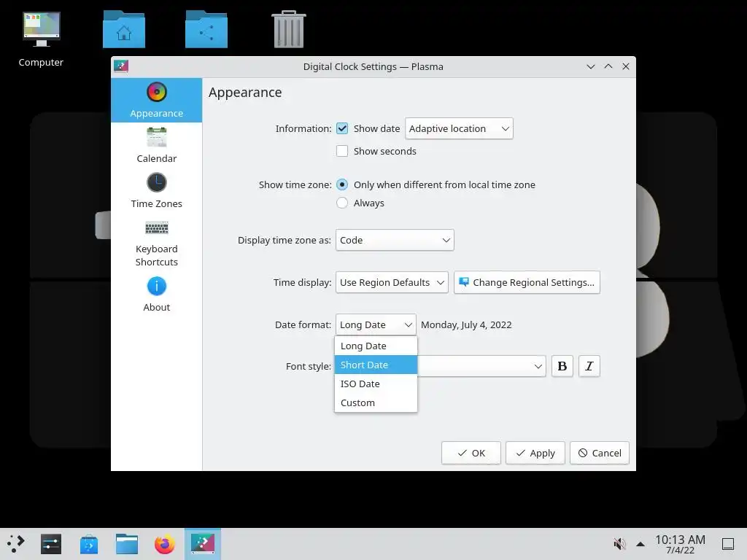Click the Appearance page heading
The height and width of the screenshot is (560, 747).
click(245, 93)
